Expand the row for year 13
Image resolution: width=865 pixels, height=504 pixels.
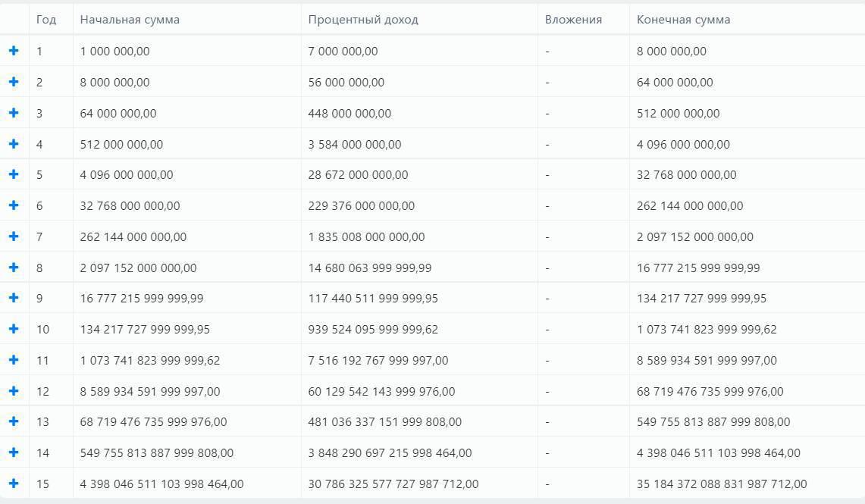pos(14,421)
